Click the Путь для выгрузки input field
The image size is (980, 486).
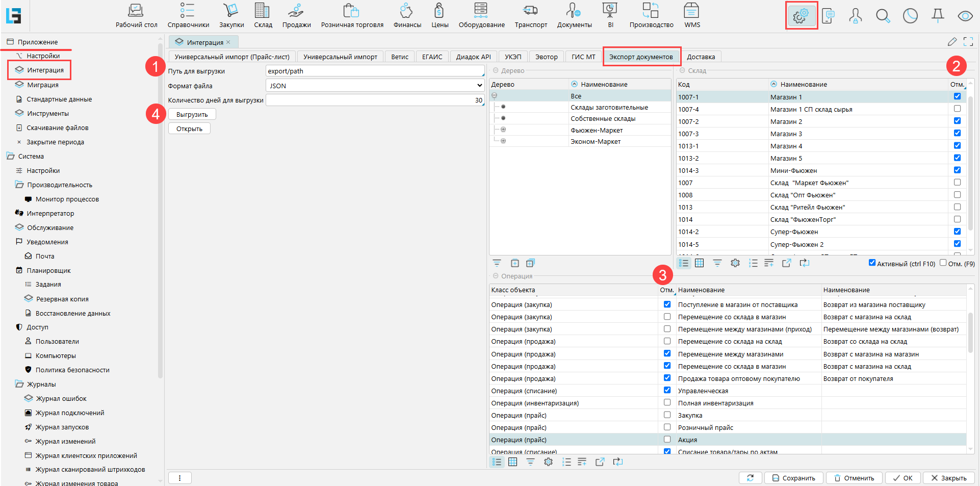click(x=375, y=71)
